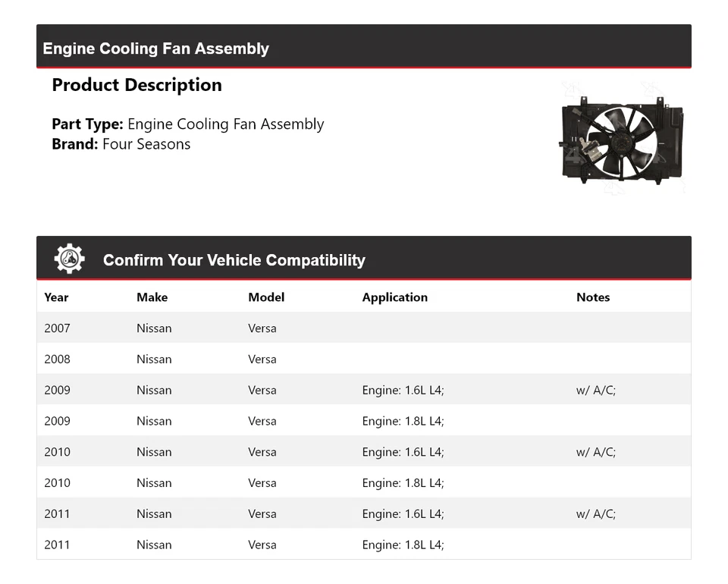
Task: Click 2011 row with Engine 1.6L L4
Action: pos(363,514)
